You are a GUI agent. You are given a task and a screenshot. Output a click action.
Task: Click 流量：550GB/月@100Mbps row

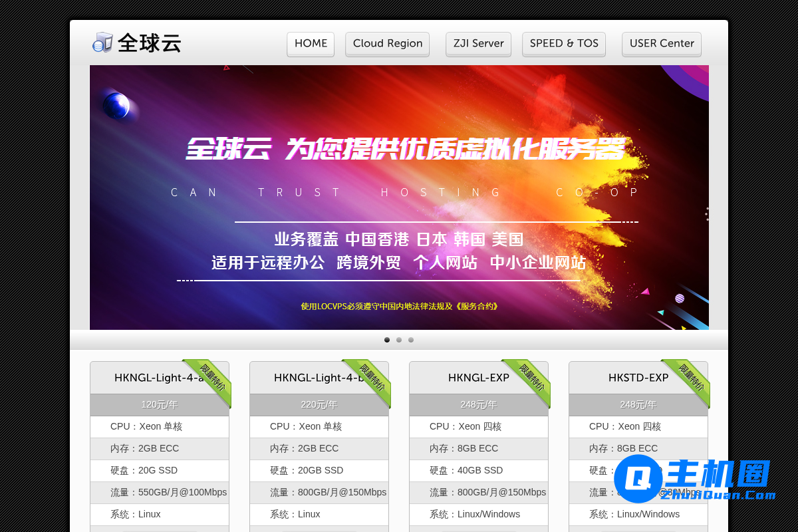pos(160,492)
